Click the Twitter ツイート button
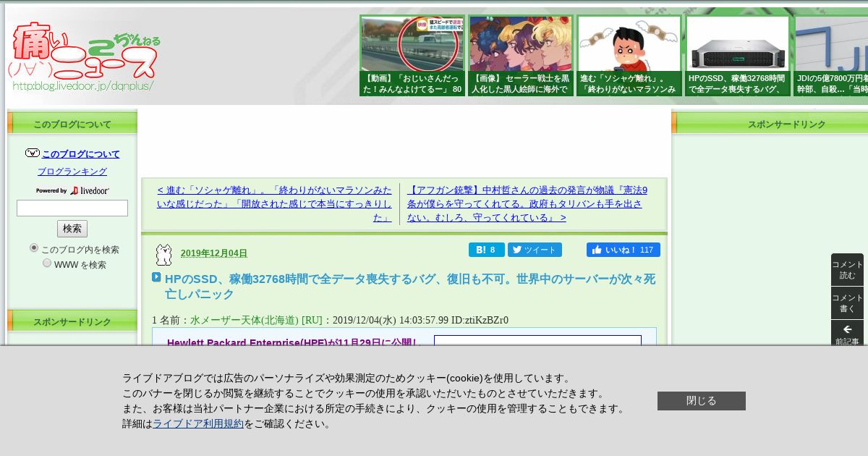This screenshot has width=868, height=456. (535, 250)
